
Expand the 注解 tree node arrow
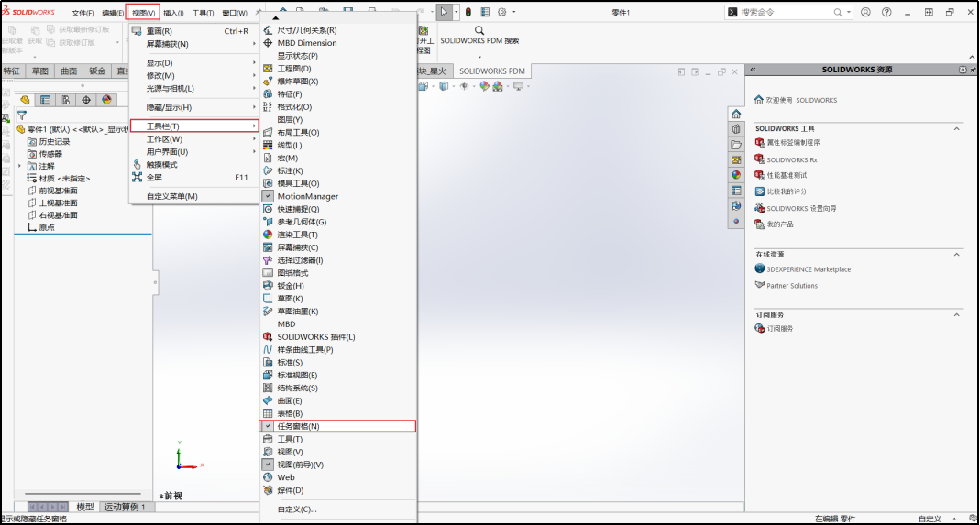(20, 166)
